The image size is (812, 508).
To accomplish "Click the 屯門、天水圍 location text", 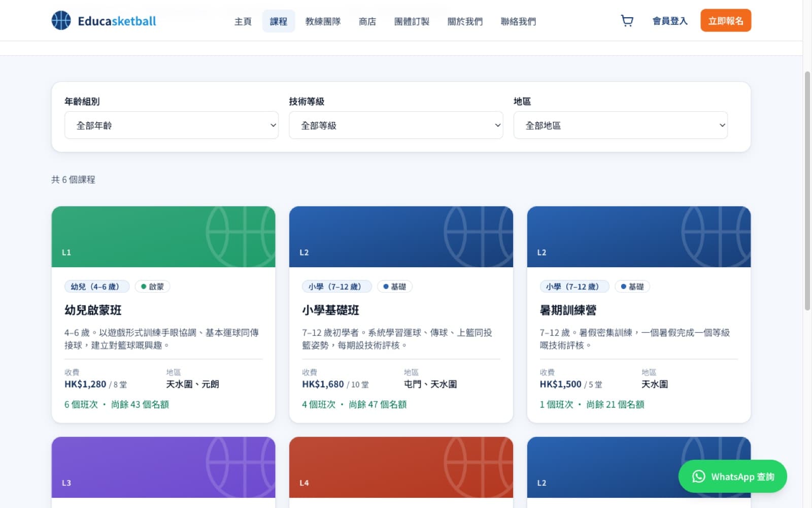I will [430, 384].
